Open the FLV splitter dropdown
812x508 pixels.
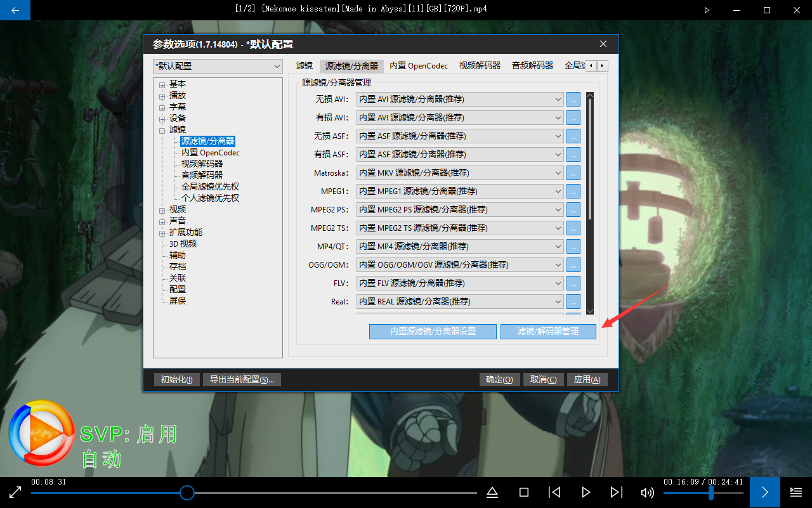(460, 283)
